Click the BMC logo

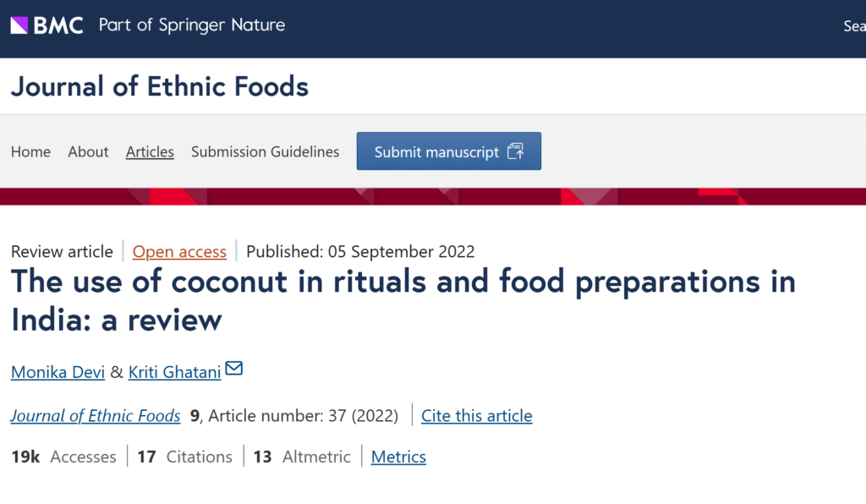coord(47,25)
